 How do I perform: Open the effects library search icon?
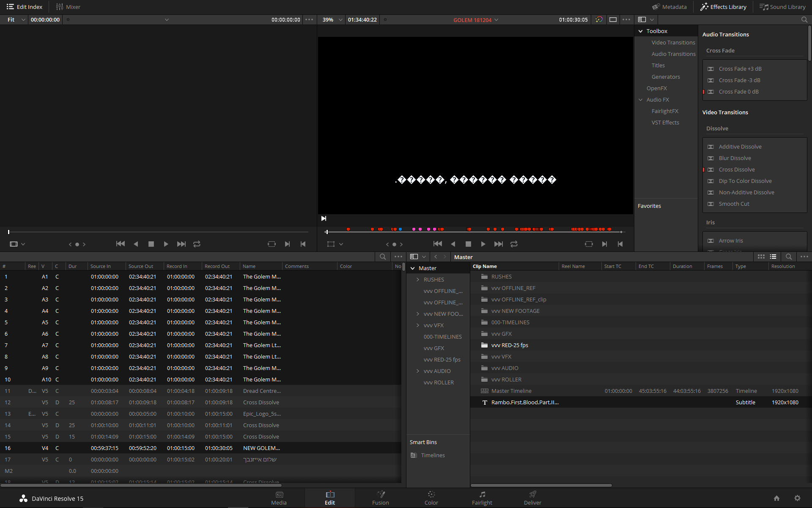(804, 19)
